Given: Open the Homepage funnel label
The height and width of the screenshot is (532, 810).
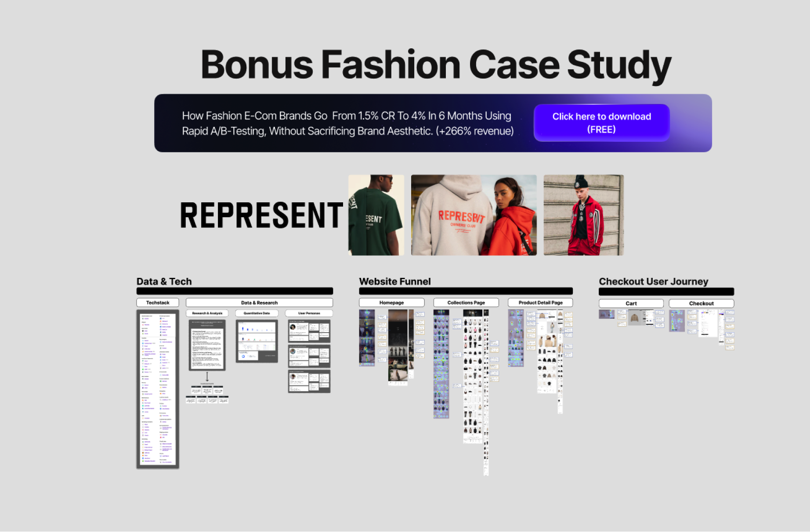Looking at the screenshot, I should pyautogui.click(x=391, y=303).
